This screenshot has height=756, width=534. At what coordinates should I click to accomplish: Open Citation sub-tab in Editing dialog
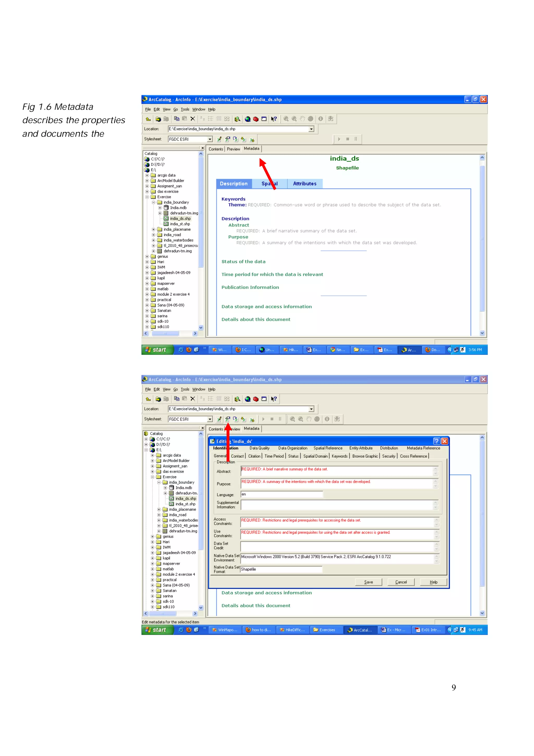[254, 456]
